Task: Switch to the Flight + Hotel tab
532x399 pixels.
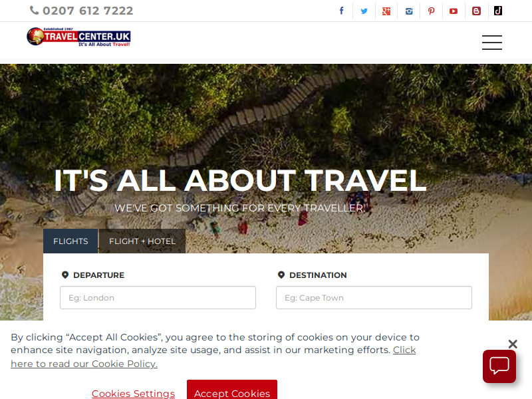Action: coord(142,241)
